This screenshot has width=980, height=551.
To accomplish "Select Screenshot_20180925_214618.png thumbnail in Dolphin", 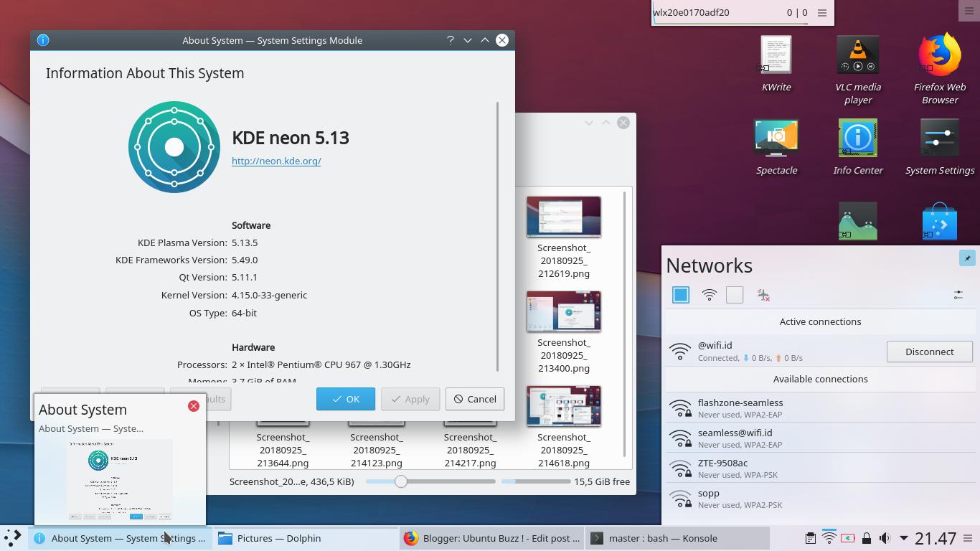I will [x=564, y=406].
